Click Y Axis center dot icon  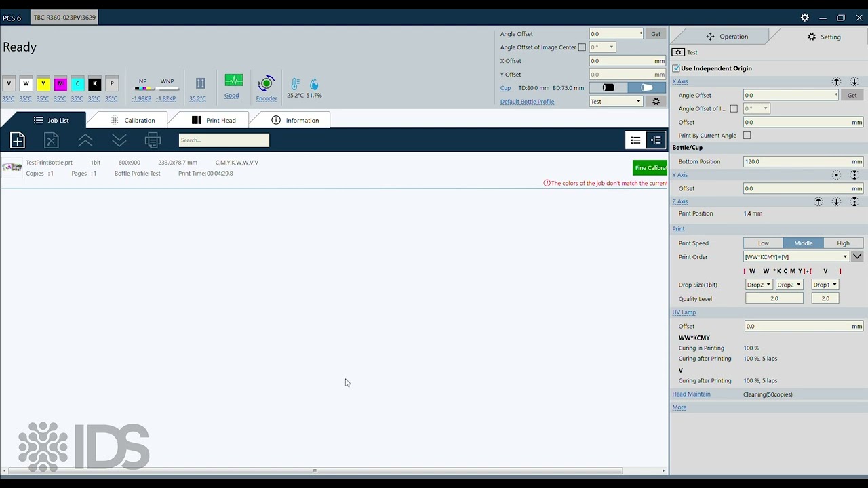point(837,175)
